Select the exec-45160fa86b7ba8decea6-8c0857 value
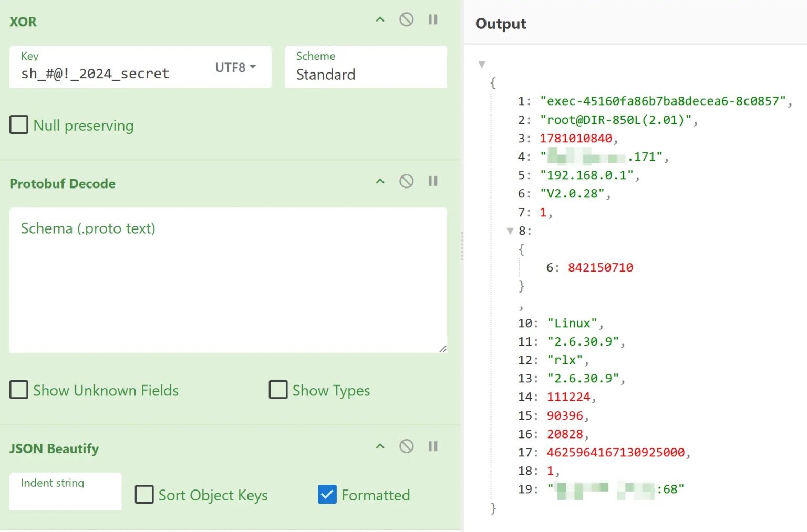The image size is (807, 532). 663,101
